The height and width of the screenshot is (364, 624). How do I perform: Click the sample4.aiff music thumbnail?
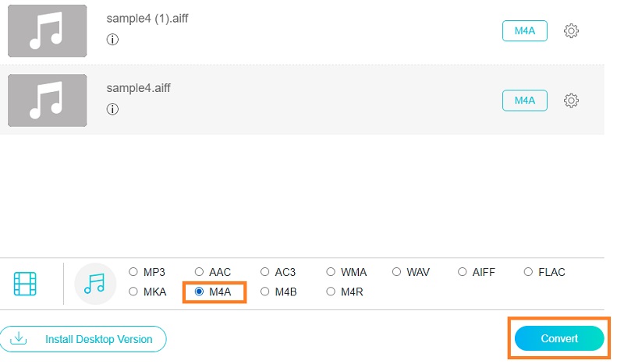[x=47, y=101]
